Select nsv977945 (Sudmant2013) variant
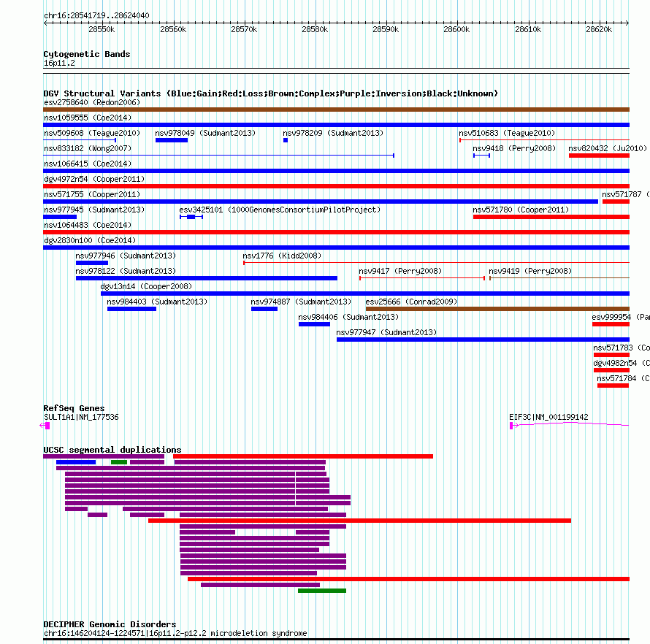 click(94, 210)
